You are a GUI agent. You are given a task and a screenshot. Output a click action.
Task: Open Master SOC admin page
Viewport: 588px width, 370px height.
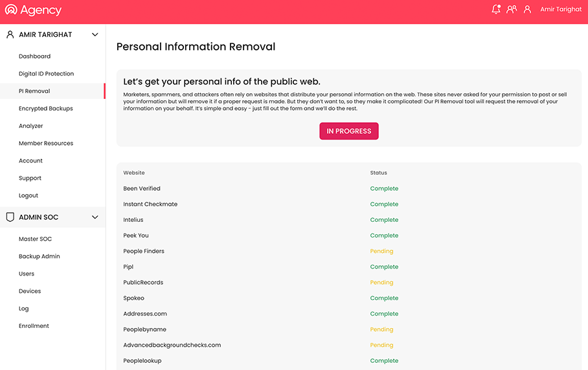[35, 239]
